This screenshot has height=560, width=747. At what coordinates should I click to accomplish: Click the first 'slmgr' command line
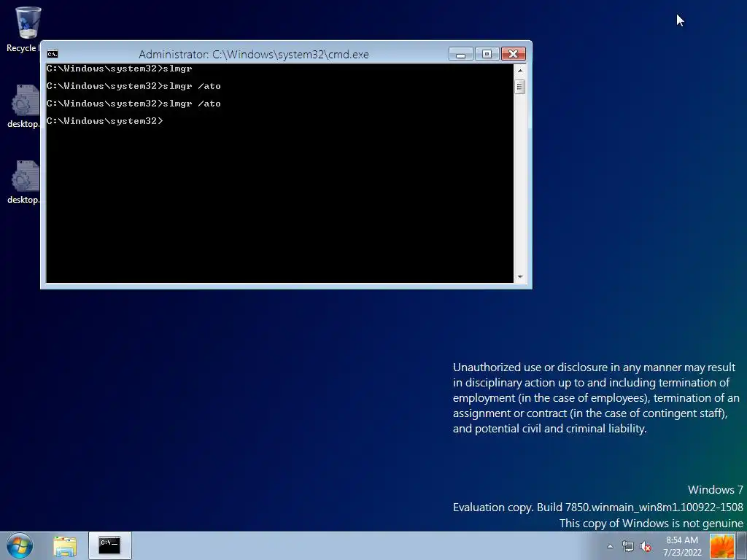[x=119, y=69]
